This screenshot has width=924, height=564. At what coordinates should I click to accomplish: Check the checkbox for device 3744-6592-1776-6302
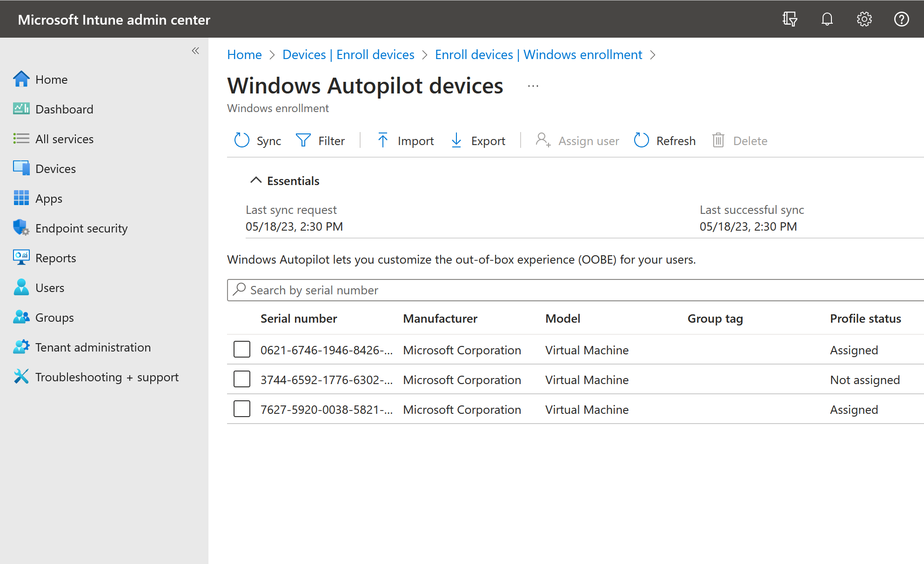[x=241, y=379]
